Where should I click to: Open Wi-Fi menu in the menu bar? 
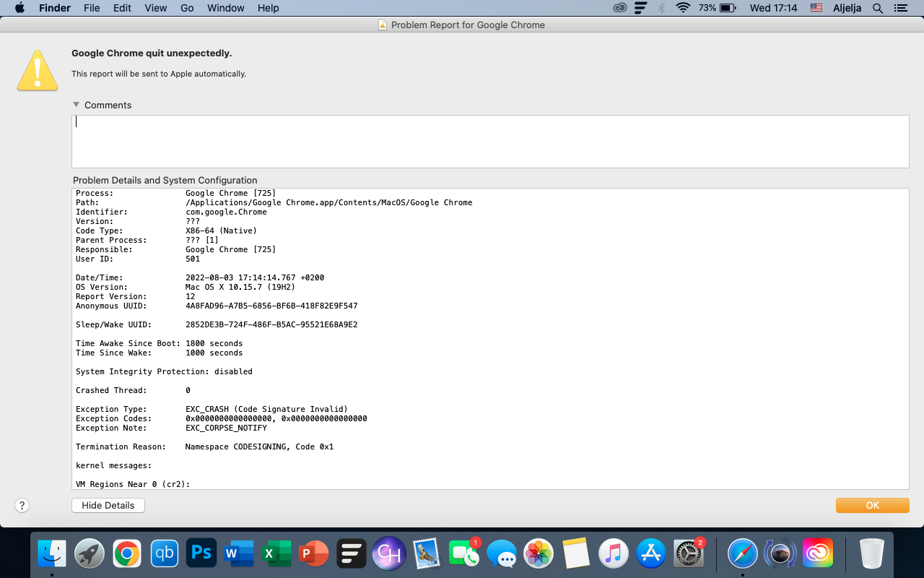point(683,8)
